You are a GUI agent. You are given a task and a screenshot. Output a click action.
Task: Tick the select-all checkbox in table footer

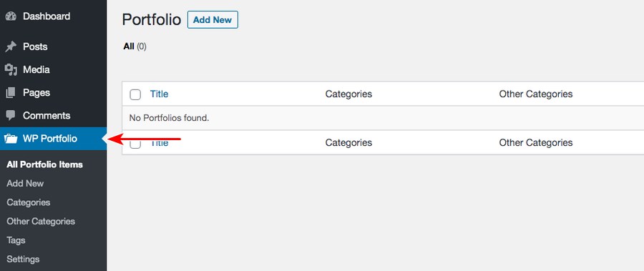click(135, 143)
